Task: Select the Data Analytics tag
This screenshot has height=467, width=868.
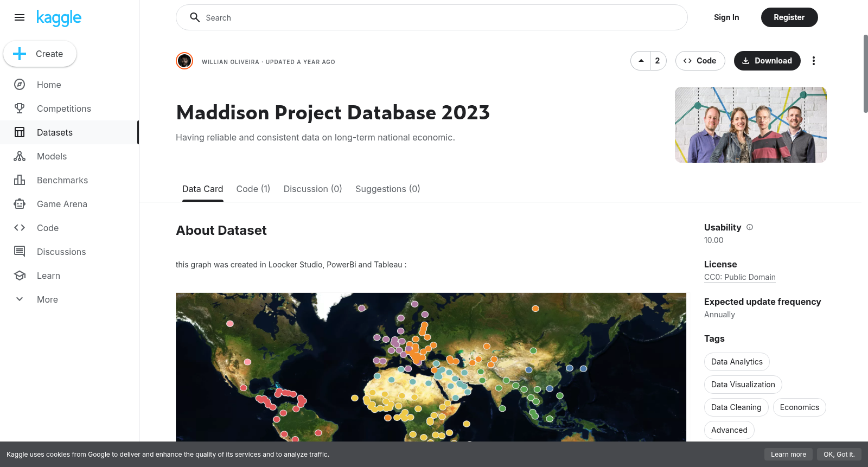Action: click(737, 362)
